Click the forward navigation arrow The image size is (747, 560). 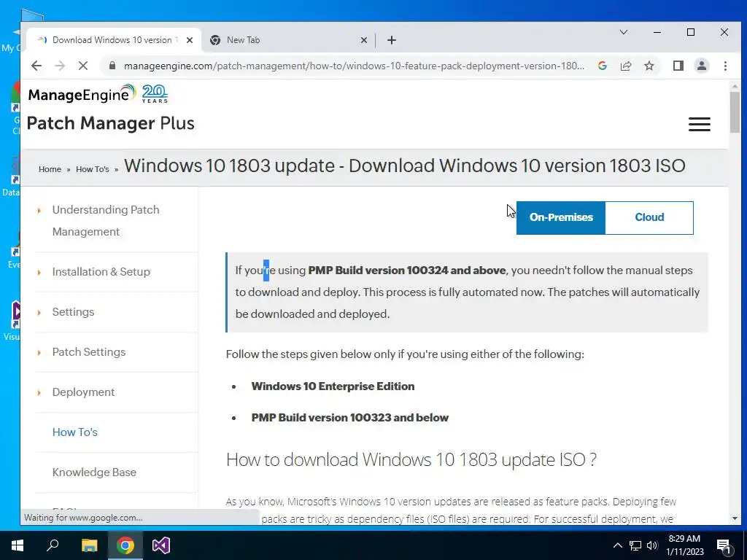click(60, 66)
